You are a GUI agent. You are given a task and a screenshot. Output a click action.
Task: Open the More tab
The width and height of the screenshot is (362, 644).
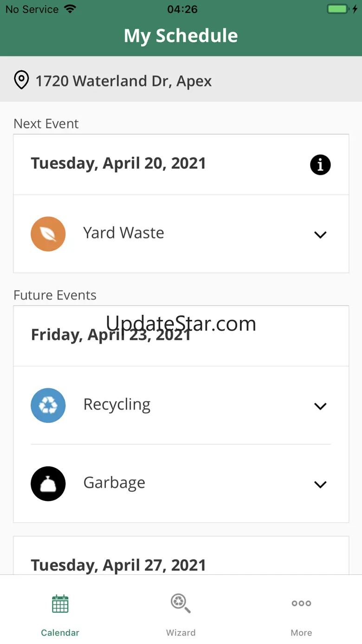(x=301, y=612)
